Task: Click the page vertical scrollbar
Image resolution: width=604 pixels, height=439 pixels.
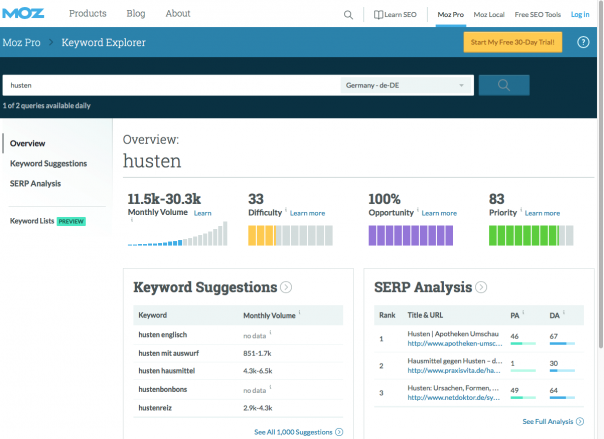Action: [x=600, y=173]
